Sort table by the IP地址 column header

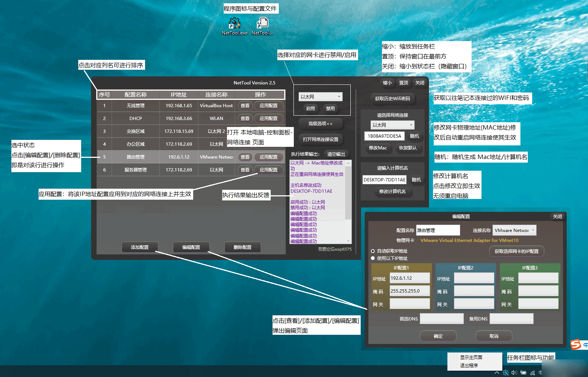coord(179,95)
